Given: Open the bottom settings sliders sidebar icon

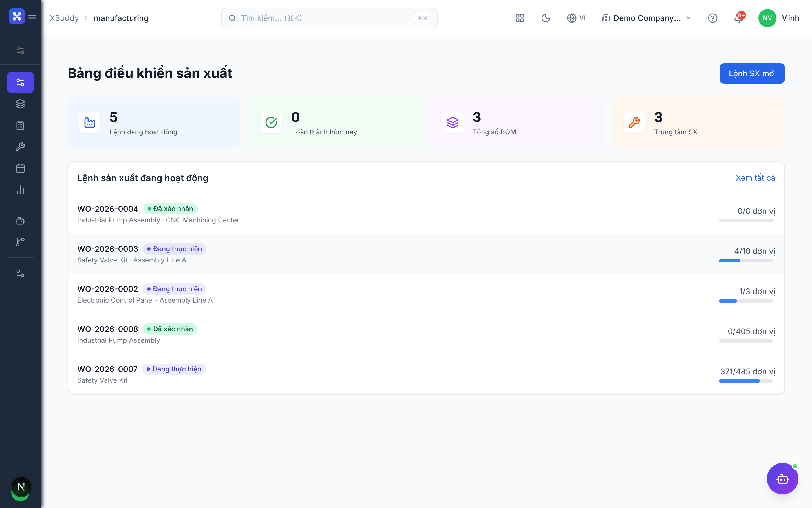Looking at the screenshot, I should click(x=20, y=273).
